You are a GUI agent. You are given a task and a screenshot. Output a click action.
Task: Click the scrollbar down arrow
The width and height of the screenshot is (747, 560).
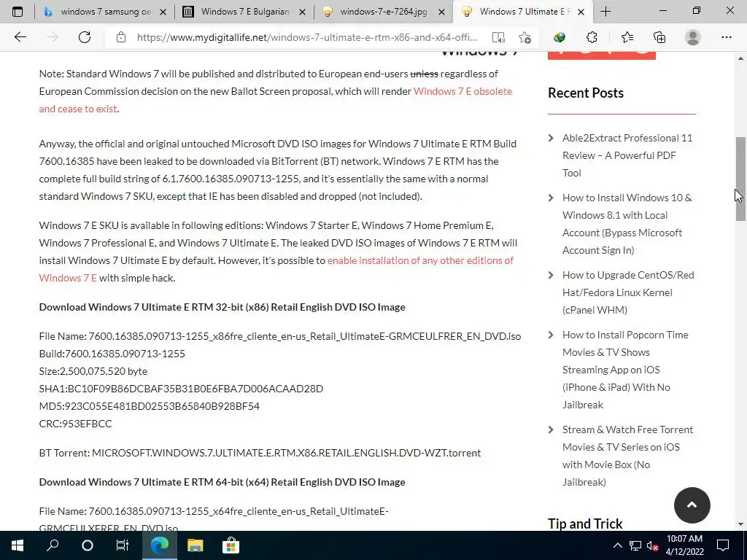[x=740, y=524]
